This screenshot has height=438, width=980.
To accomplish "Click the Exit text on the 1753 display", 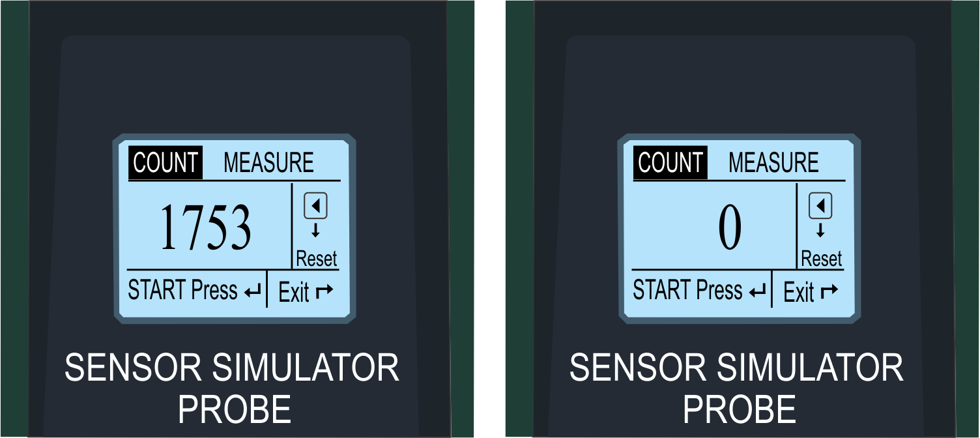I will pyautogui.click(x=293, y=293).
